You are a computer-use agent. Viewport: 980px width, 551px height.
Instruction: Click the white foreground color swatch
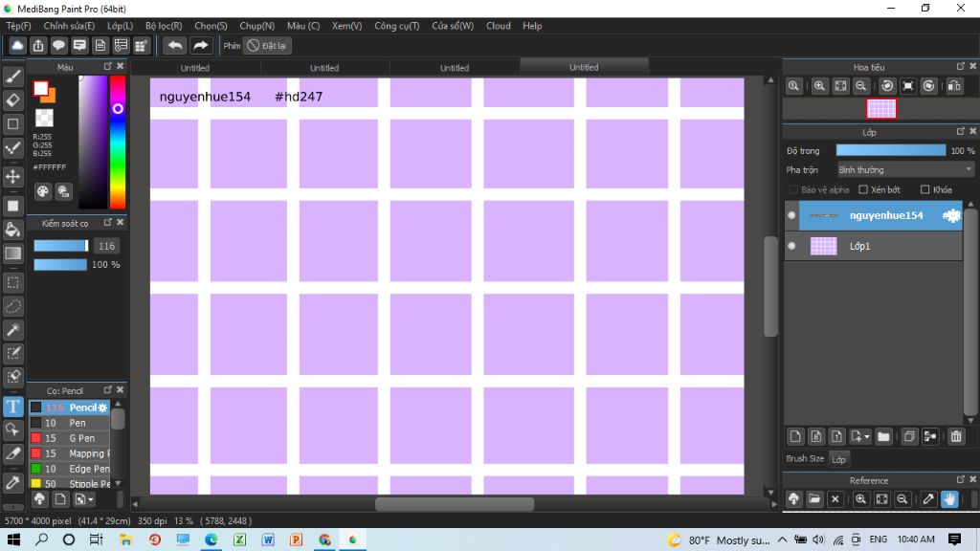(x=40, y=89)
